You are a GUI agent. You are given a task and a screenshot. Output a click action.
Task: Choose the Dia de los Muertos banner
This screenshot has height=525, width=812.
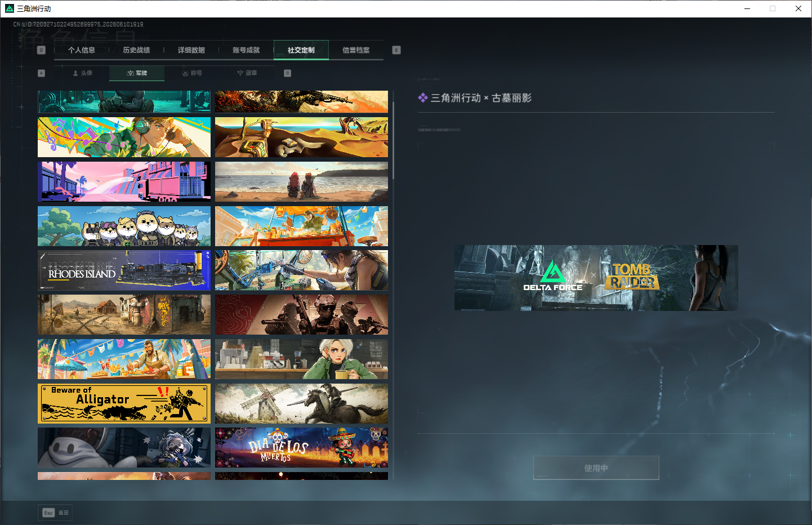pyautogui.click(x=301, y=448)
